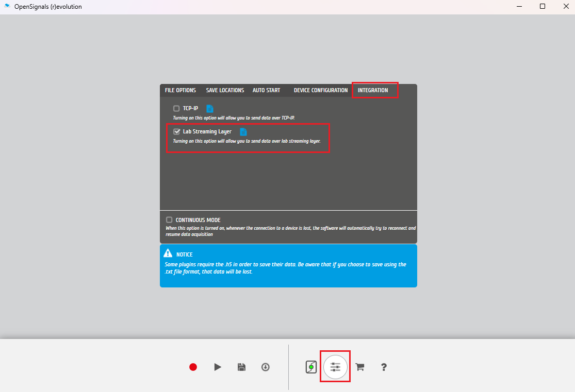Viewport: 575px width, 392px height.
Task: Click the 'TCP-IP' label text
Action: pos(190,109)
